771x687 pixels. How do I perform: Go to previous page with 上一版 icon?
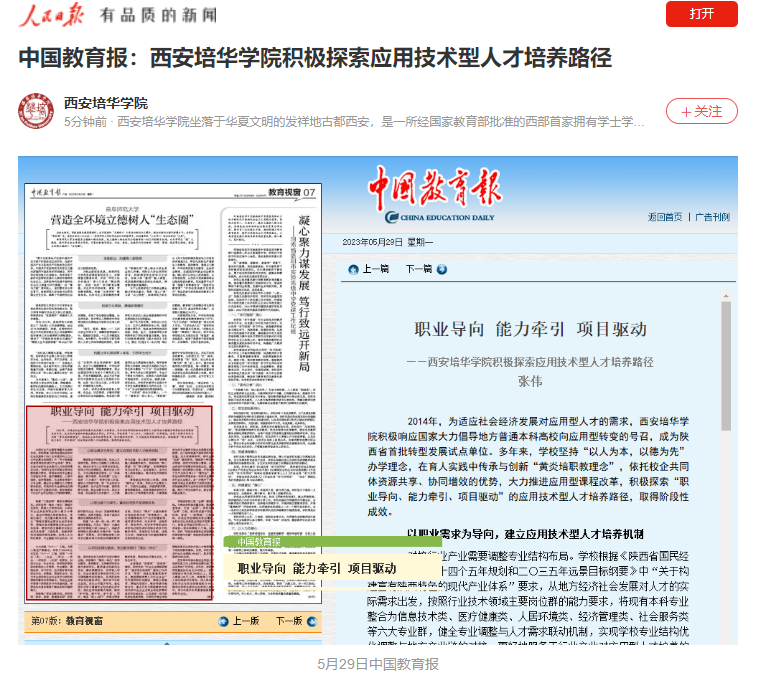click(x=224, y=621)
